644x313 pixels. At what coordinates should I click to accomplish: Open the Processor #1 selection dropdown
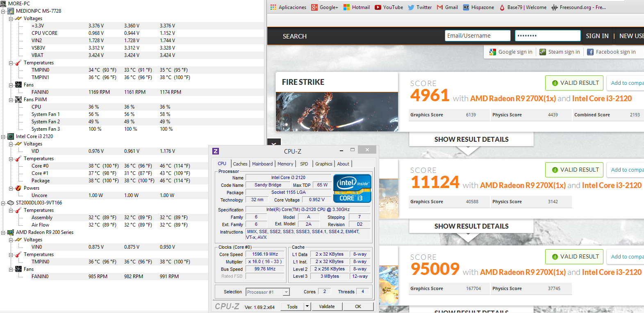click(x=286, y=292)
